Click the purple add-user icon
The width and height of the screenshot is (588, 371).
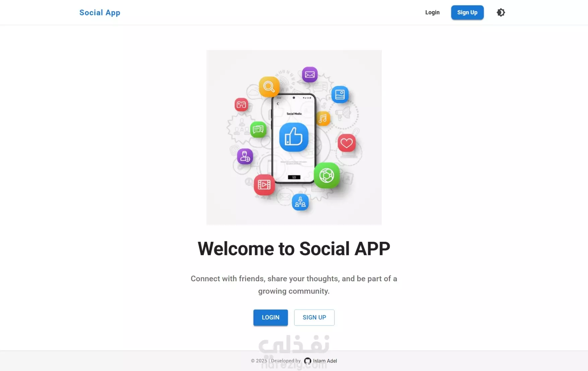245,156
